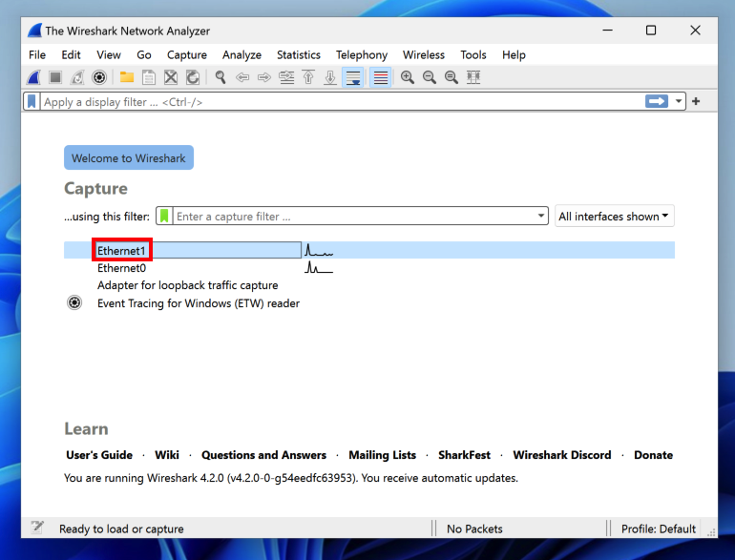
Task: Click in the display filter input field
Action: [x=342, y=102]
